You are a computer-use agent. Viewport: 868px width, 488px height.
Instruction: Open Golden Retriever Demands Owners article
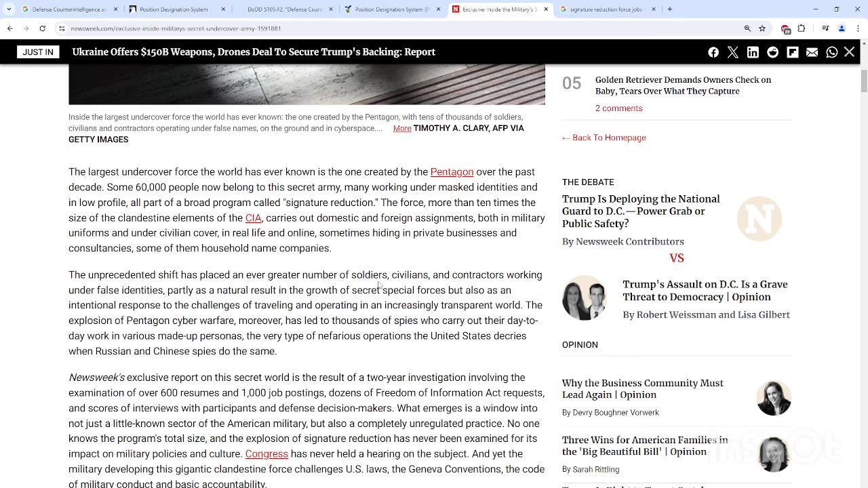click(683, 85)
